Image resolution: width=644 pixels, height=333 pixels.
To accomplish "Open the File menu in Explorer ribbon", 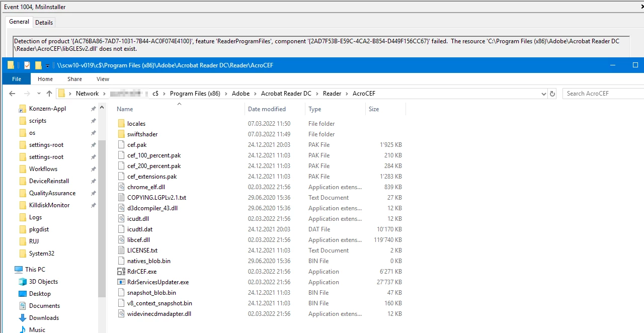I will 17,79.
